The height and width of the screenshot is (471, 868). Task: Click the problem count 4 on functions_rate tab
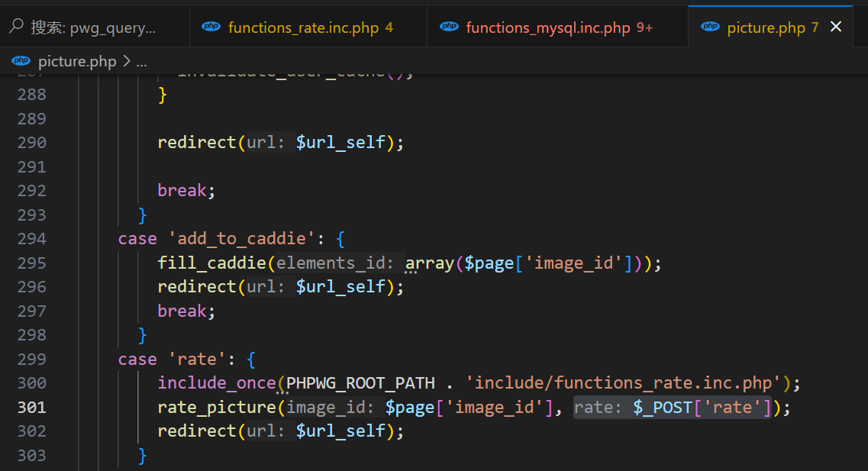tap(389, 27)
